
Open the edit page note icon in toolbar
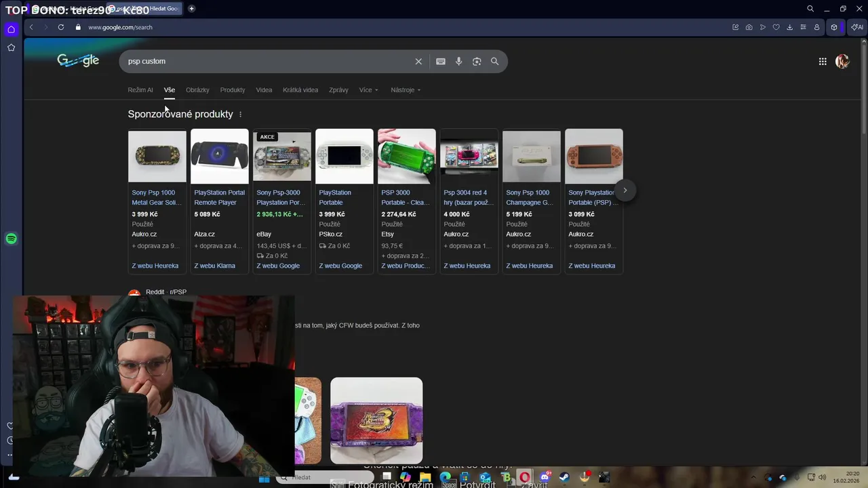tap(735, 27)
